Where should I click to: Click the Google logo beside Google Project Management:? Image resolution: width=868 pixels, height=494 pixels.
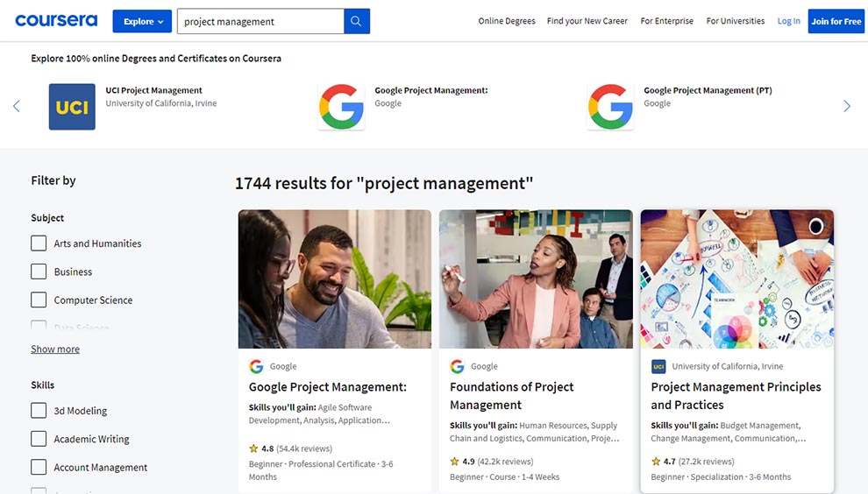pyautogui.click(x=341, y=107)
